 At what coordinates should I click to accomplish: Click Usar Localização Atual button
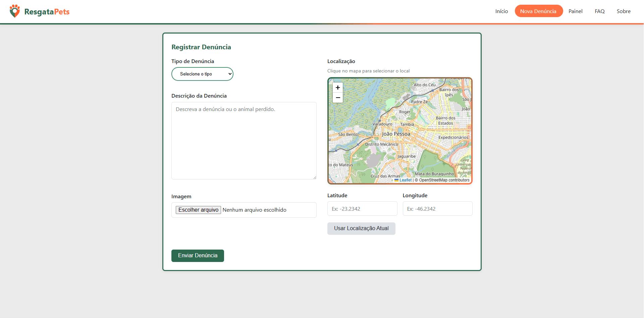point(361,228)
